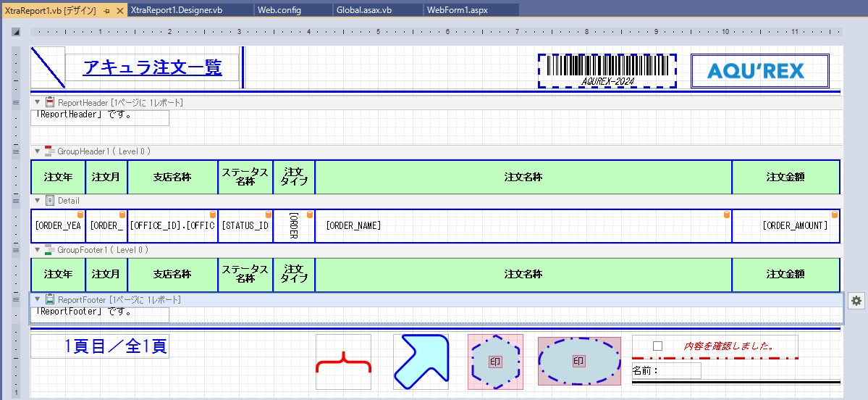Screen dimensions: 868x400
Task: Click the 名前 name field
Action: [x=666, y=371]
